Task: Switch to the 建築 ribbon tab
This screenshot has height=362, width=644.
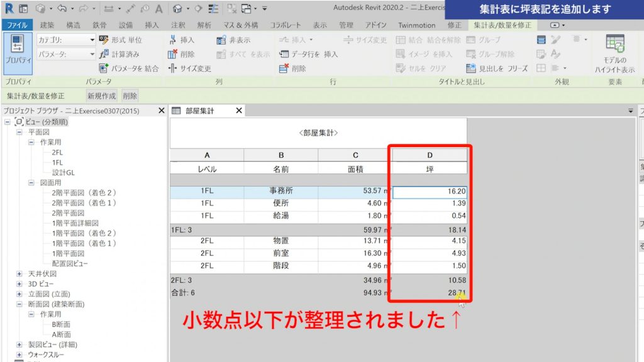Action: coord(47,25)
